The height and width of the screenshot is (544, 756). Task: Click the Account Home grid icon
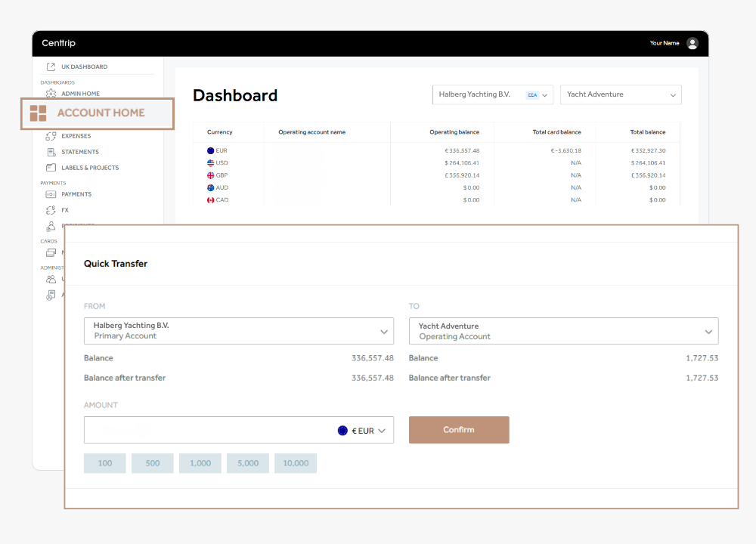(38, 113)
